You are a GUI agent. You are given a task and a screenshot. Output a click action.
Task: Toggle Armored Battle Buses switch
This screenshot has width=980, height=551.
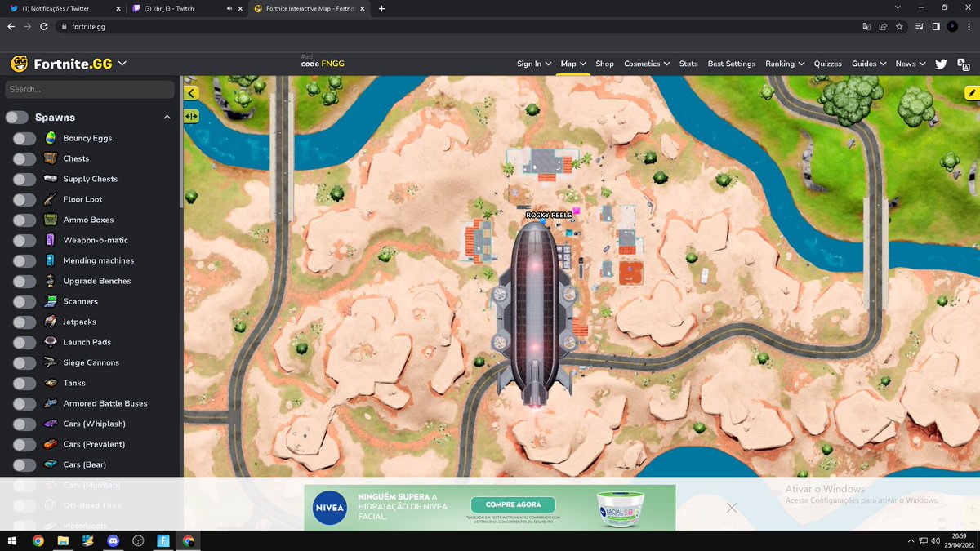24,403
